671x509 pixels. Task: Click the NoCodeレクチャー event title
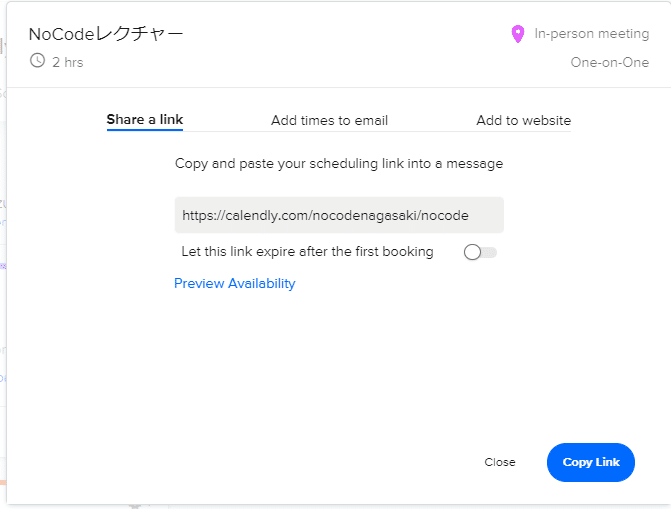coord(106,34)
